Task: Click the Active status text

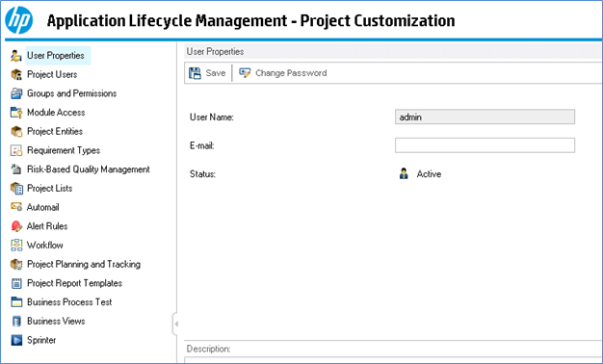Action: (x=429, y=174)
